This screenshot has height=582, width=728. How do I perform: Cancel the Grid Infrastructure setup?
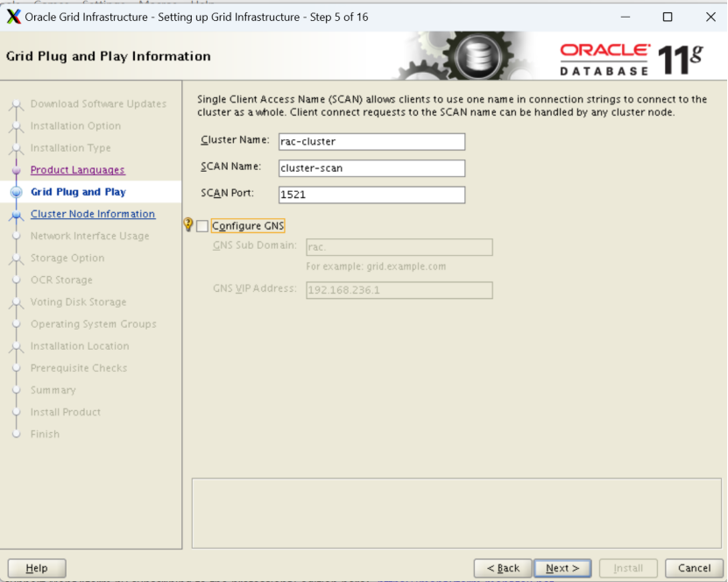click(694, 568)
